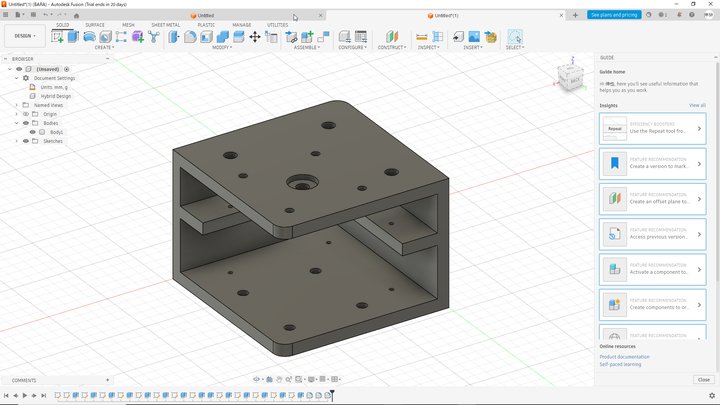The image size is (720, 405).
Task: Open View all insights link
Action: coord(697,105)
